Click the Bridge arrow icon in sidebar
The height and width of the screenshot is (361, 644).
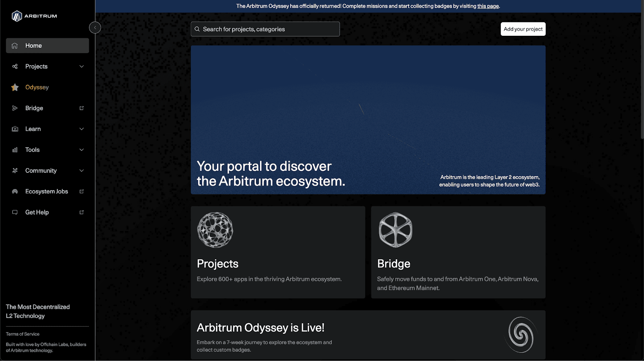pos(15,108)
